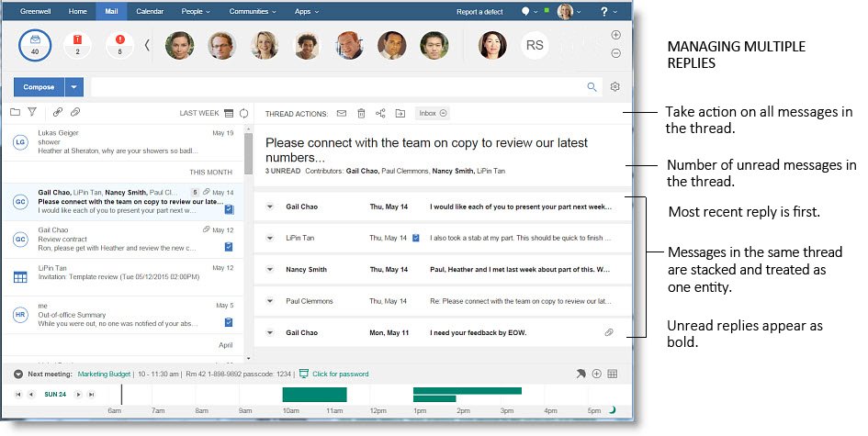868x436 pixels.
Task: Click the pin icon in the meeting bar
Action: tap(581, 374)
